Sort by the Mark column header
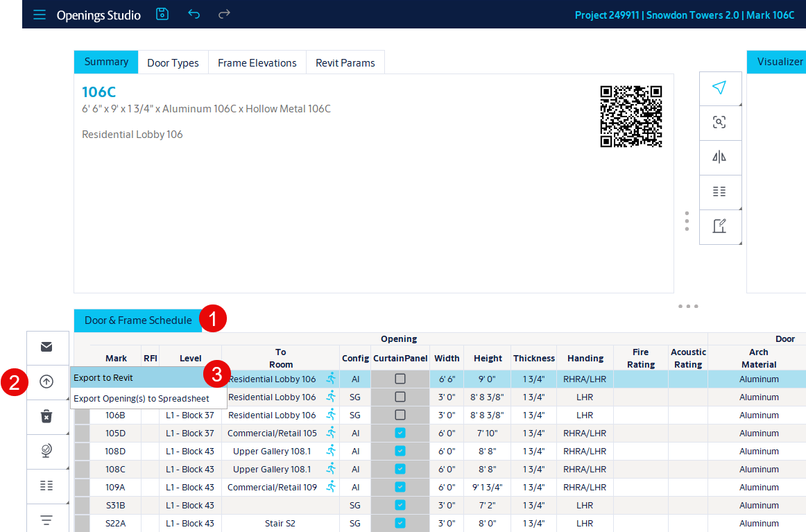This screenshot has height=532, width=806. [116, 359]
